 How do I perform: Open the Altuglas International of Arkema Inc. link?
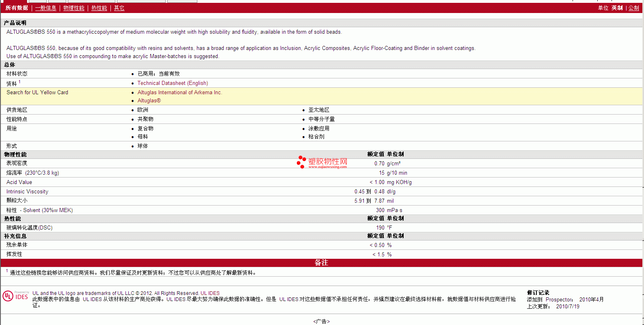pos(179,92)
